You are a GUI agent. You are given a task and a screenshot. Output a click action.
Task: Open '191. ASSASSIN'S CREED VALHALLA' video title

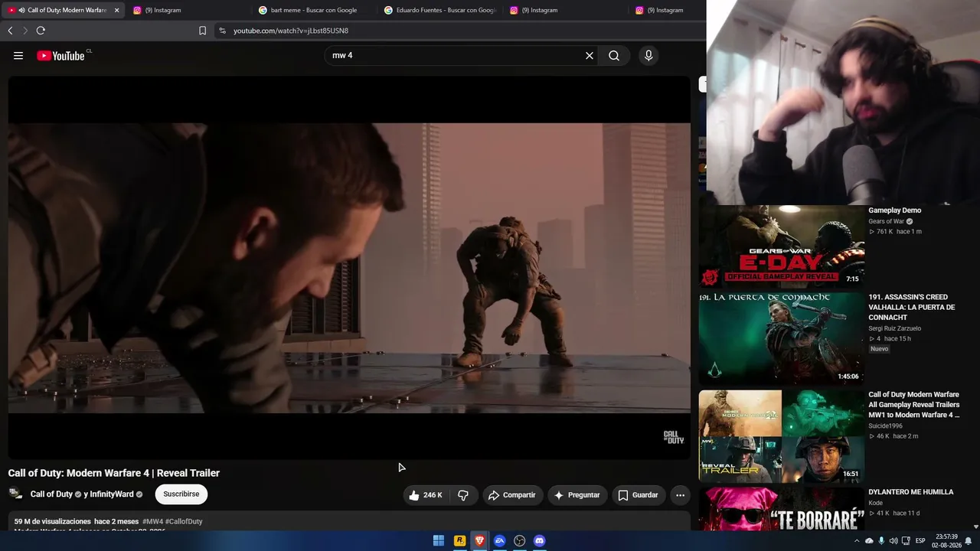coord(912,307)
